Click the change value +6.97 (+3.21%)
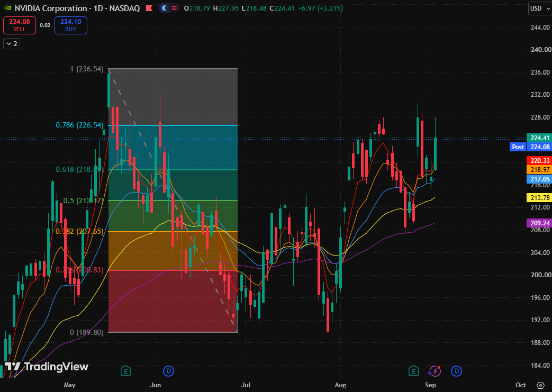This screenshot has height=392, width=552. (x=320, y=8)
